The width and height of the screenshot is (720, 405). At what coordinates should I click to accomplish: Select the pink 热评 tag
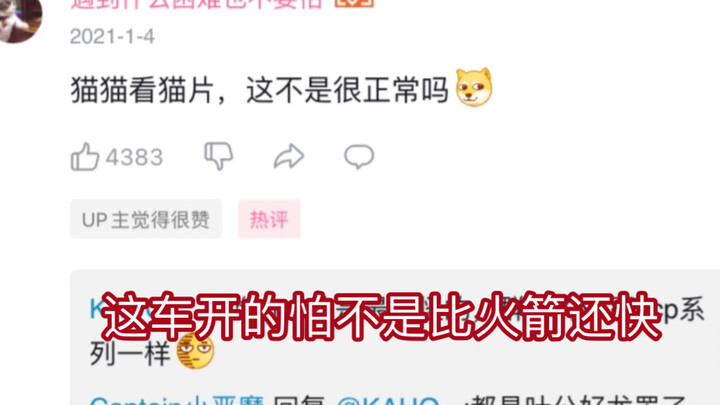coord(269,219)
